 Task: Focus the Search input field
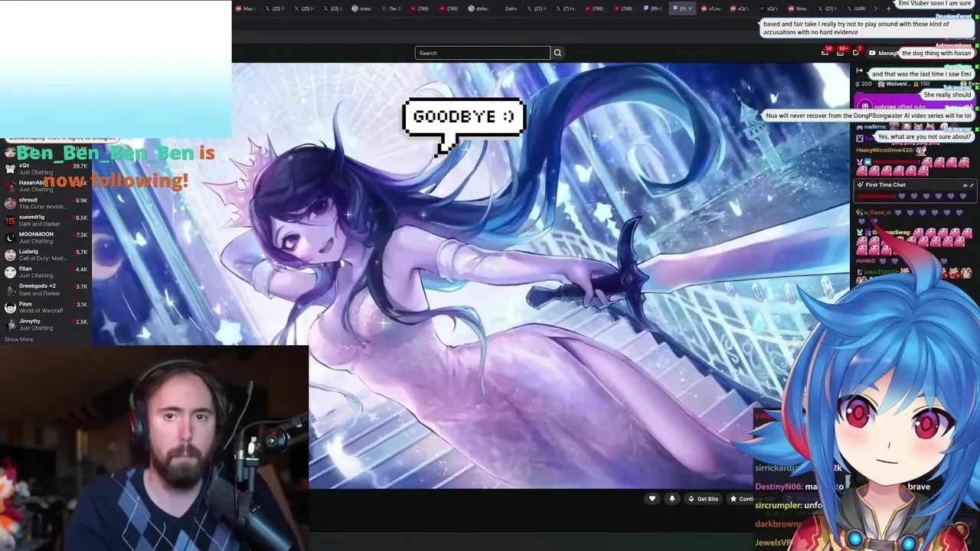482,53
